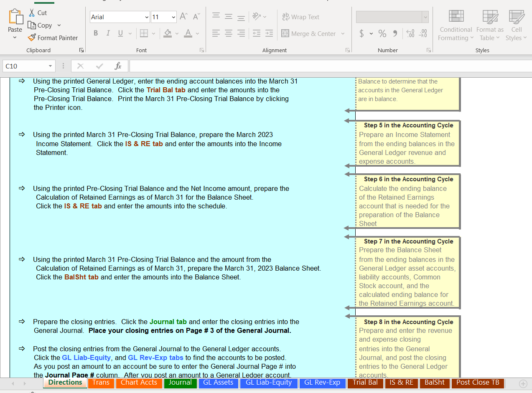
Task: Apply Middle Align
Action: point(229,17)
